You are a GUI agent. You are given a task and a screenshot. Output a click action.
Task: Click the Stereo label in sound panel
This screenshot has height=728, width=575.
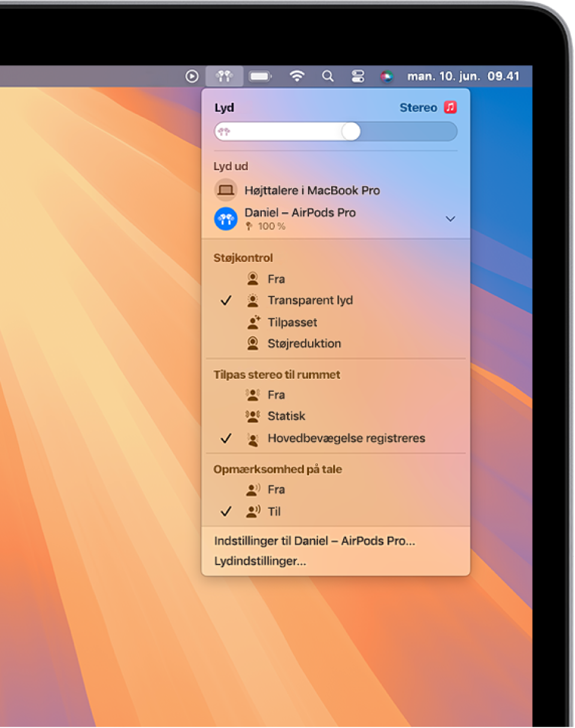pyautogui.click(x=418, y=108)
